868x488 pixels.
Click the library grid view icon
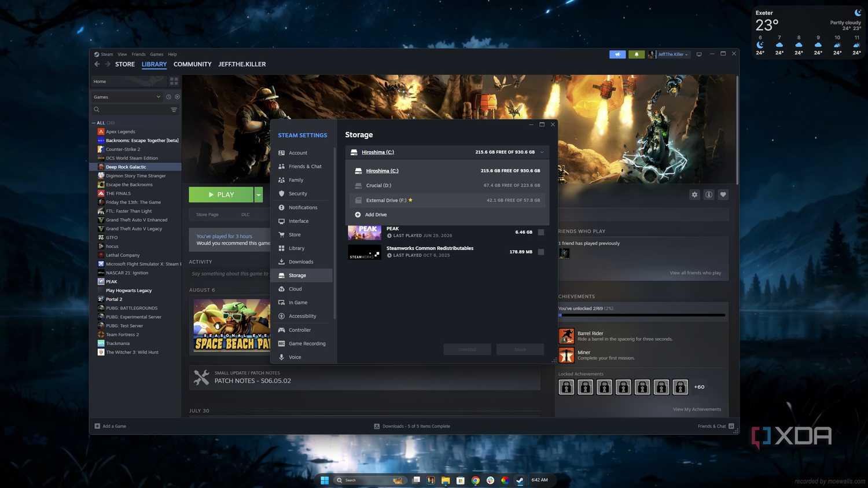coord(174,82)
